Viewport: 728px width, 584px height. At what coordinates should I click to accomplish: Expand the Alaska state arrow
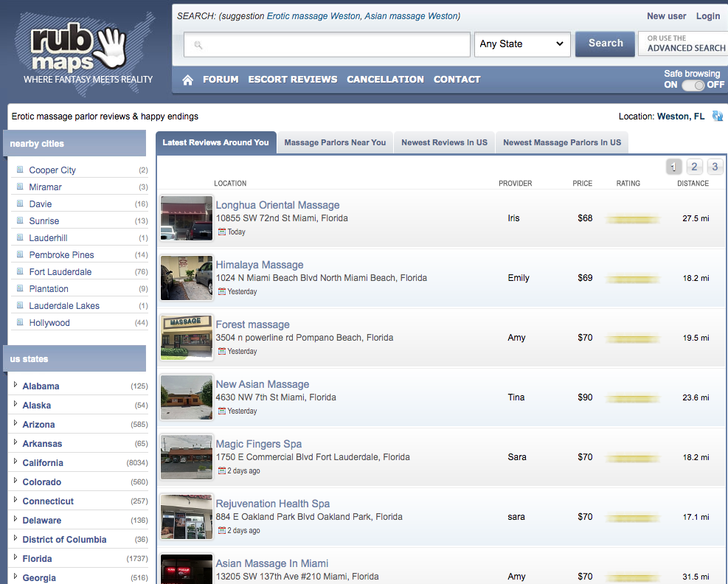click(x=15, y=404)
